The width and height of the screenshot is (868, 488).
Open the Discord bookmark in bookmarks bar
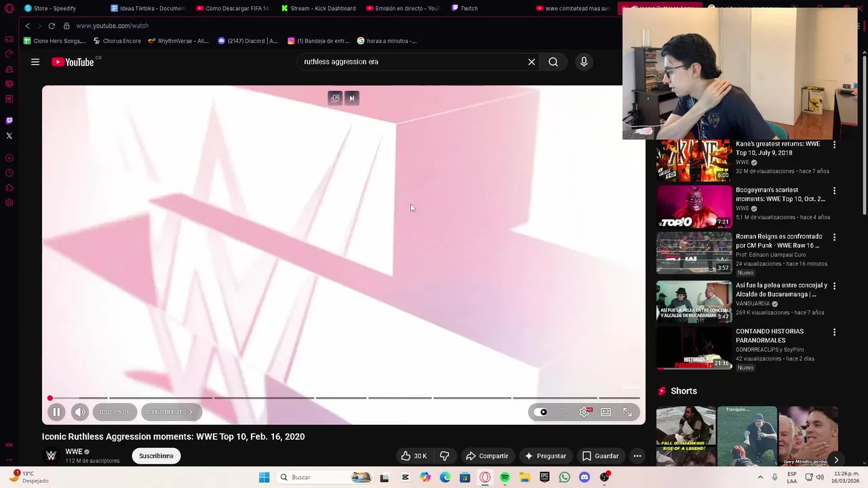[x=248, y=41]
